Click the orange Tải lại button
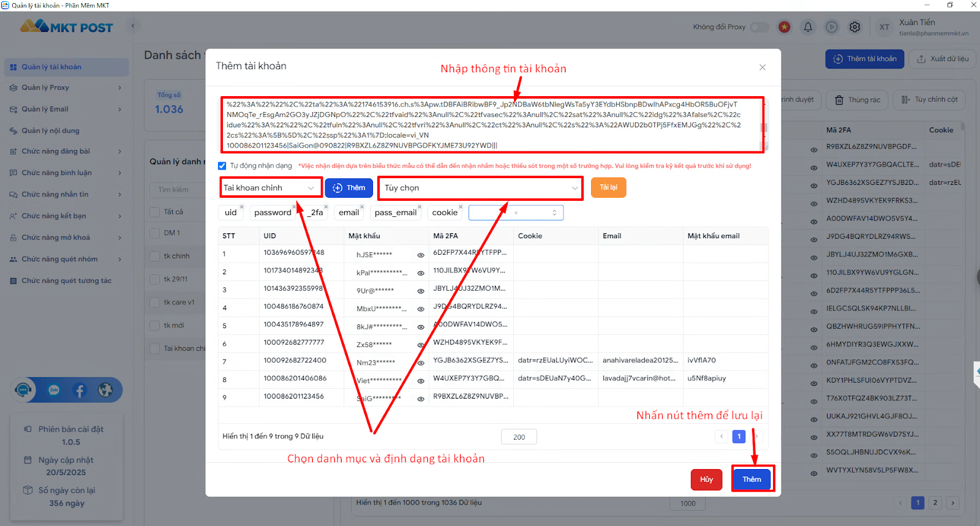Viewport: 980px width, 526px height. click(608, 187)
